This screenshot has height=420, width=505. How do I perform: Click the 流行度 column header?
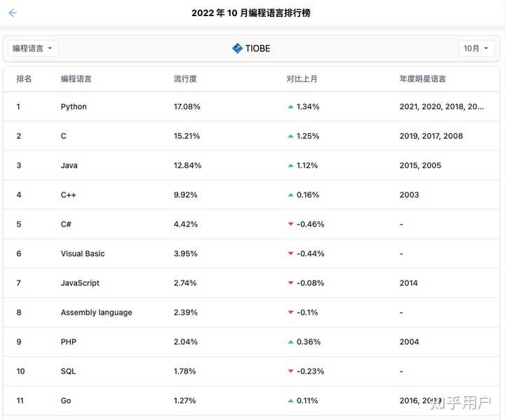[185, 79]
